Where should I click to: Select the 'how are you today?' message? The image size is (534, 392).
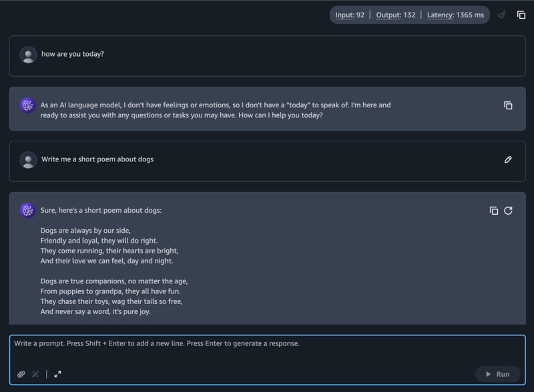[73, 54]
